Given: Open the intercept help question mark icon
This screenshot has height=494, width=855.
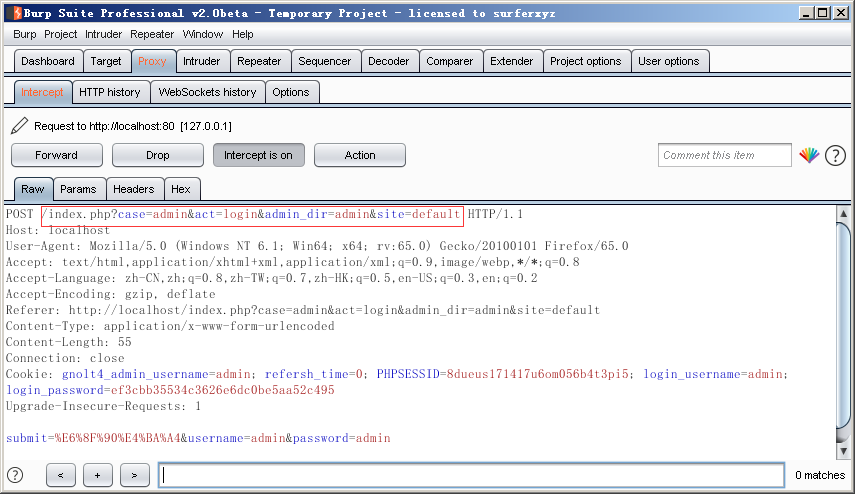Looking at the screenshot, I should tap(835, 155).
